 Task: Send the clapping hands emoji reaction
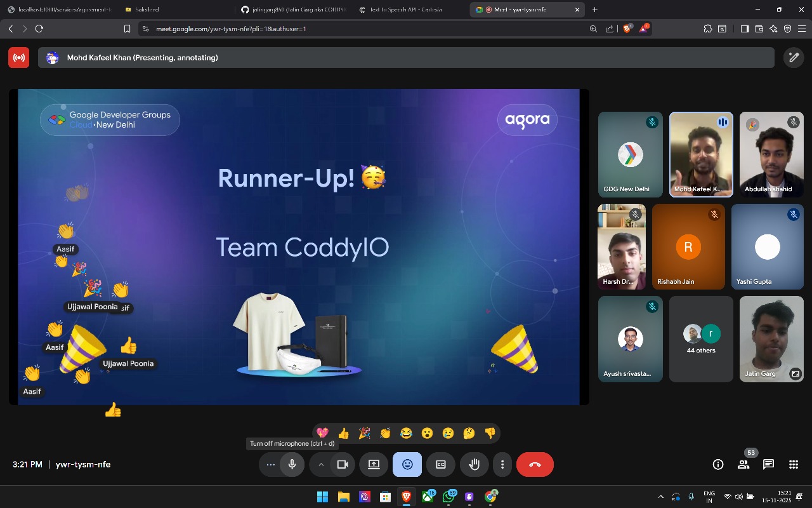[x=385, y=433]
